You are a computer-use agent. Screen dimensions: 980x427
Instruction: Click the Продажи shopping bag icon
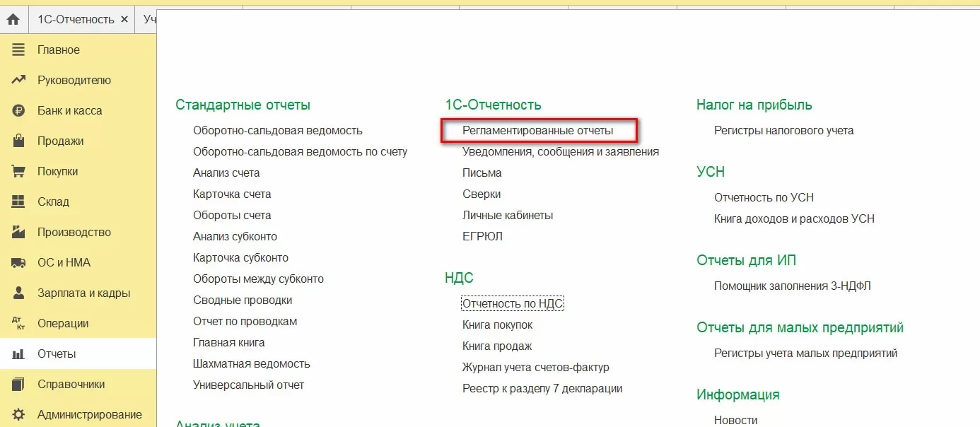(18, 141)
